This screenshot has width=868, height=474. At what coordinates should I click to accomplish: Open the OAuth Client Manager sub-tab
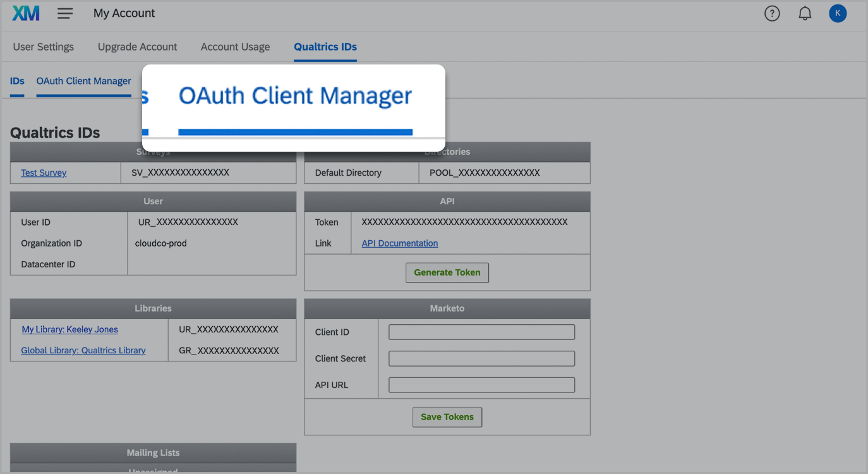click(x=83, y=81)
